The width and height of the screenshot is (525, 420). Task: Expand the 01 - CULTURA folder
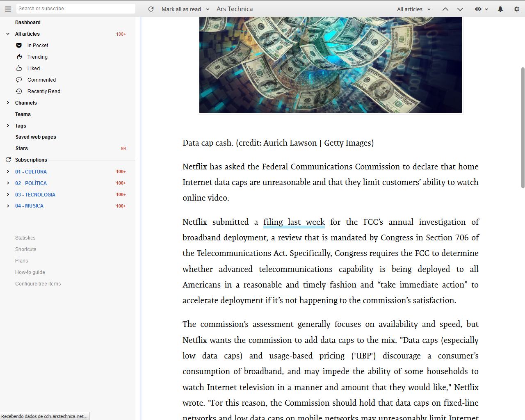coord(8,172)
